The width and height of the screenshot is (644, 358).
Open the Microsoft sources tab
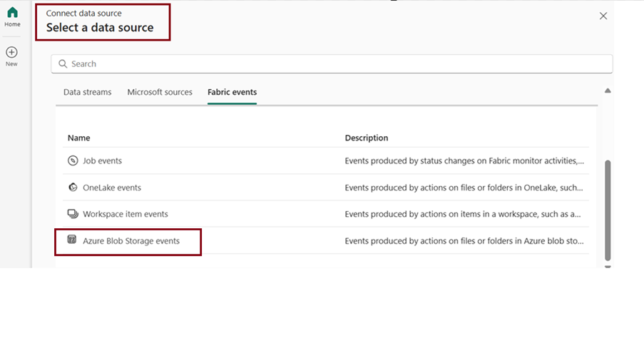pyautogui.click(x=160, y=92)
